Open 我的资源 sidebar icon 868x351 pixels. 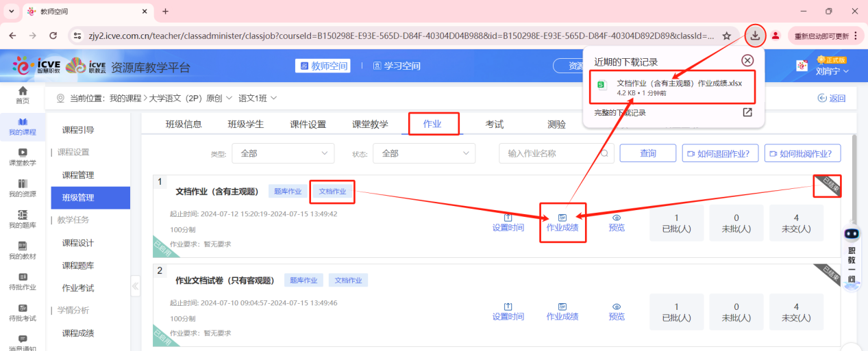[23, 188]
